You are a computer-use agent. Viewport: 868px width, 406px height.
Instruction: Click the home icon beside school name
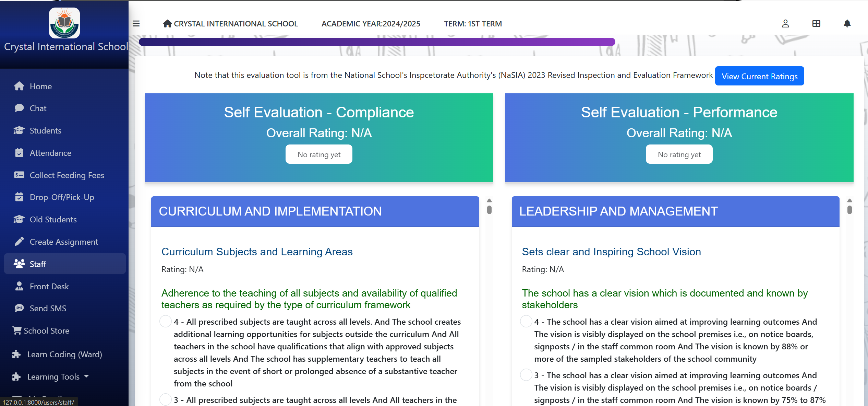(167, 24)
